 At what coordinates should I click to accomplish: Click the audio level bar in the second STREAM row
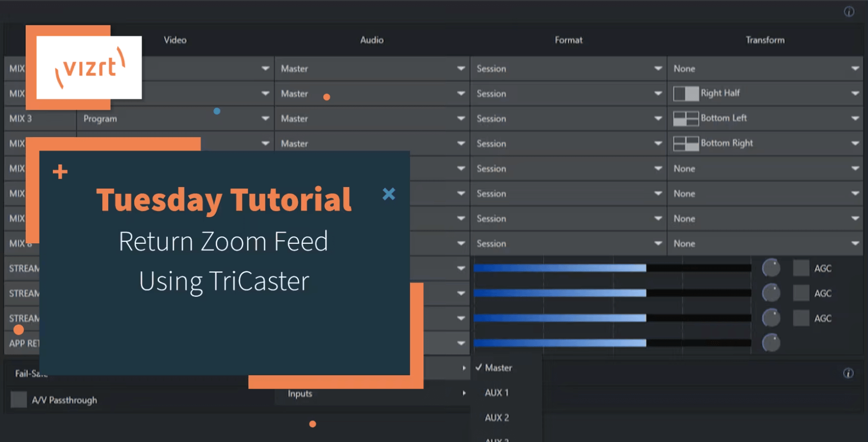(x=612, y=293)
